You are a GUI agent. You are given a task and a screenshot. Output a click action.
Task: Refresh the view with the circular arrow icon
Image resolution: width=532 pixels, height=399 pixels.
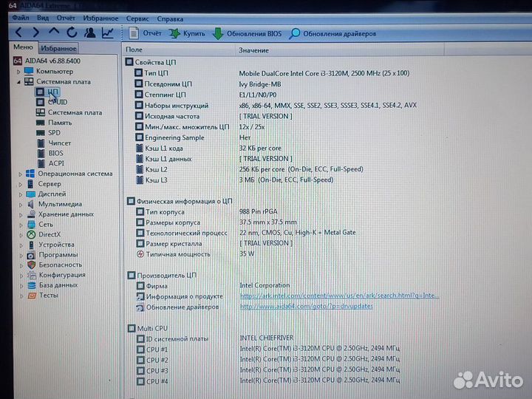click(72, 33)
